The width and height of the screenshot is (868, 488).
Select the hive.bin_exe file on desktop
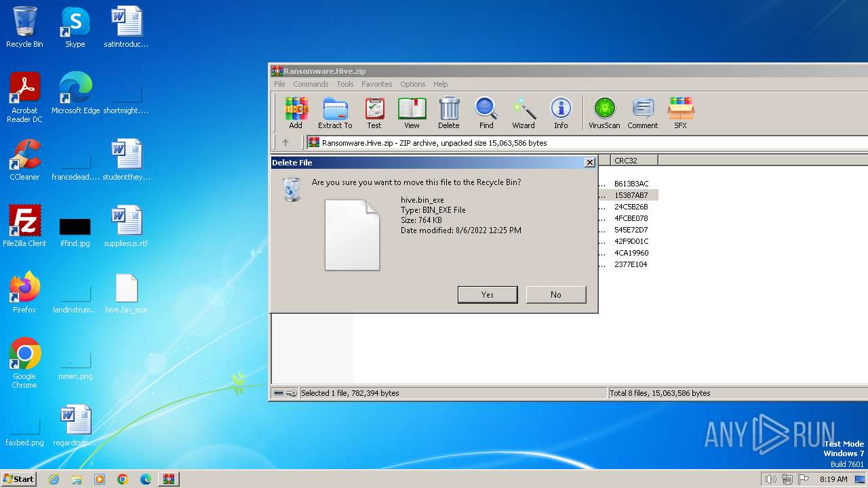(126, 293)
